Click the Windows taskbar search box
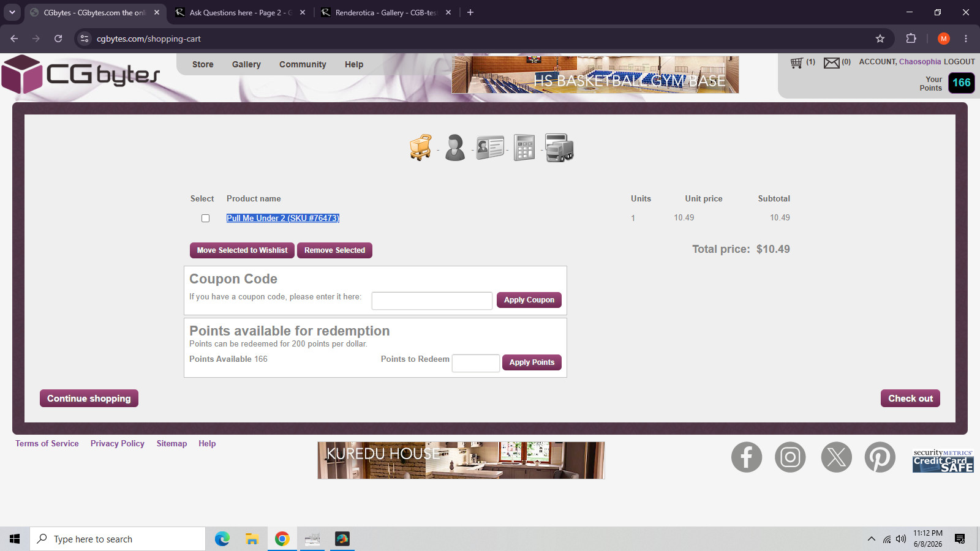 pos(118,539)
